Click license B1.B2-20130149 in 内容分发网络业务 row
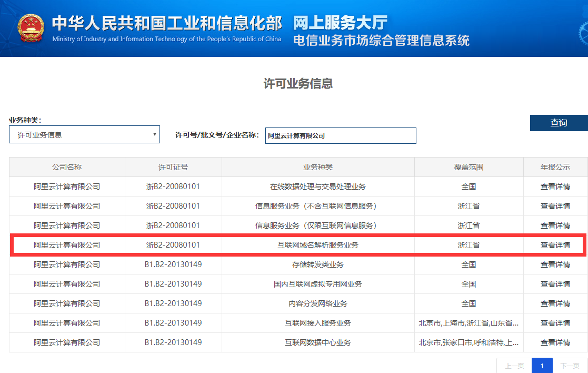Image resolution: width=588 pixels, height=373 pixels. click(173, 303)
